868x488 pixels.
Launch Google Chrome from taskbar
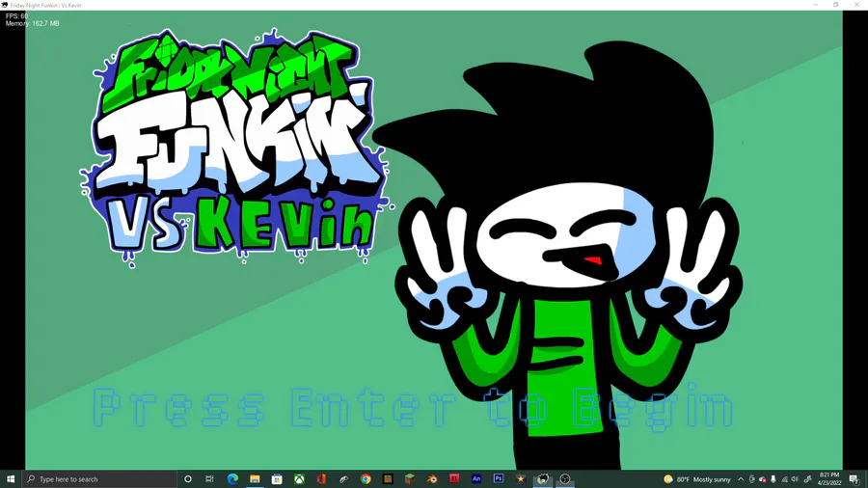tap(366, 479)
